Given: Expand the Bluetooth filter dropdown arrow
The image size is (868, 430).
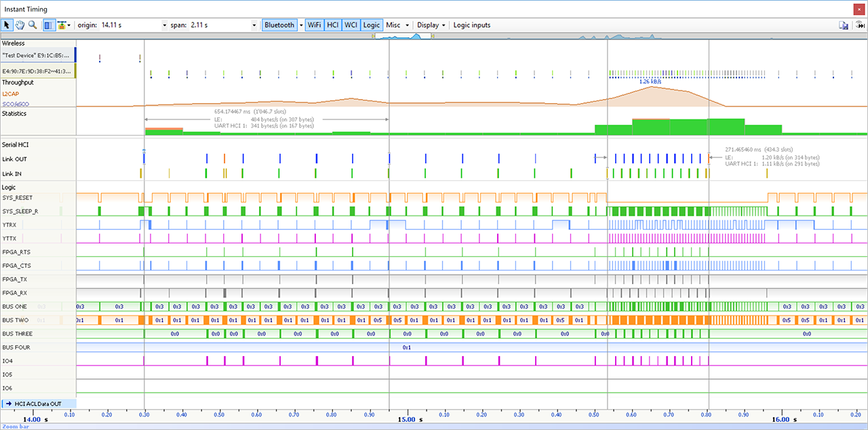Looking at the screenshot, I should click(300, 25).
